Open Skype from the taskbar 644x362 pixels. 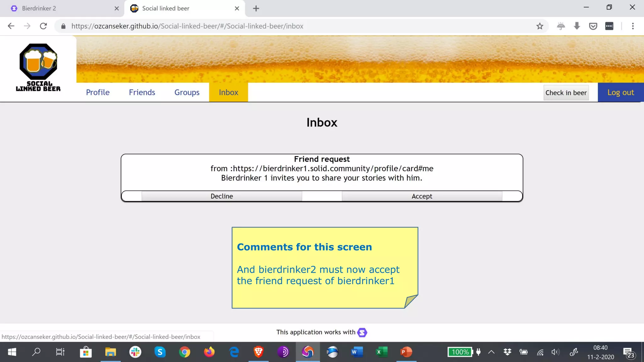tap(160, 352)
